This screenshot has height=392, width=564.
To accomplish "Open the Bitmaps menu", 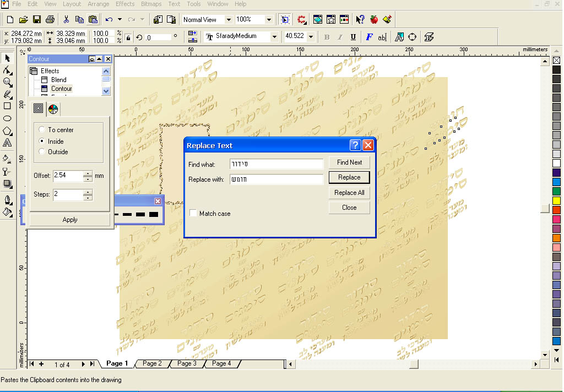I will pyautogui.click(x=151, y=4).
